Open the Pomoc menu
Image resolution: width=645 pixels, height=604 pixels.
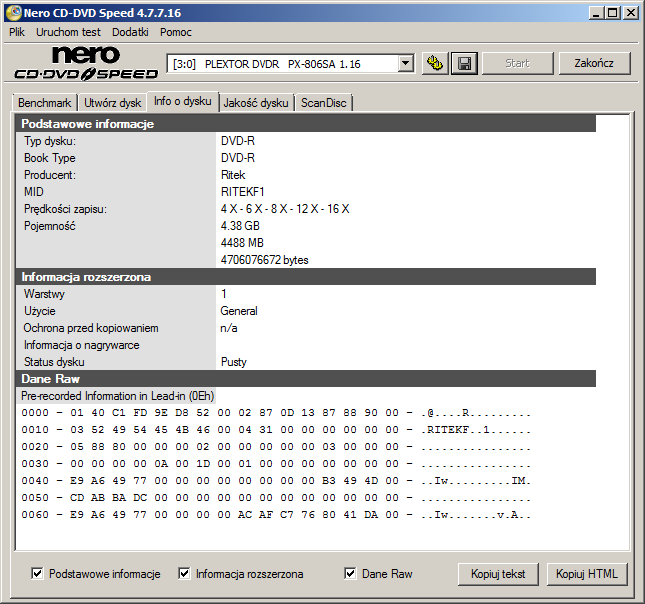pyautogui.click(x=176, y=32)
